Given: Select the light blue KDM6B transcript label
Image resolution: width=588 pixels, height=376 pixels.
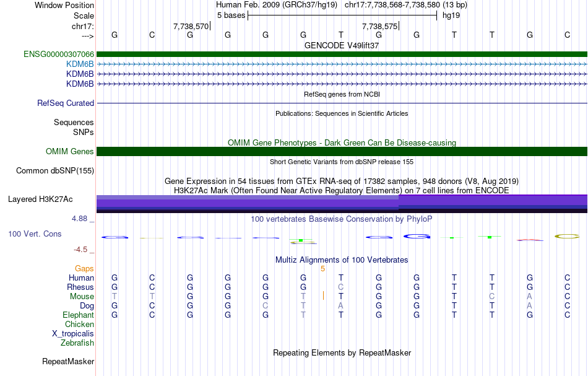Looking at the screenshot, I should [x=80, y=64].
